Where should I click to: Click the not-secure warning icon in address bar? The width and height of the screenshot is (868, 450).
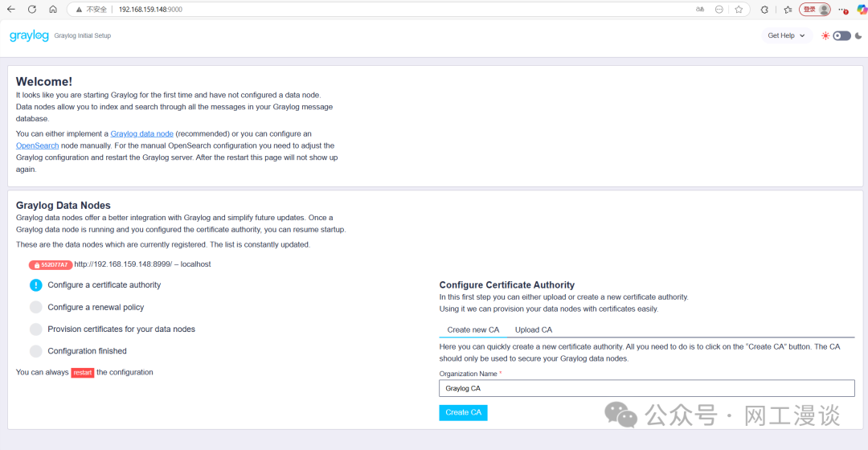pyautogui.click(x=79, y=10)
